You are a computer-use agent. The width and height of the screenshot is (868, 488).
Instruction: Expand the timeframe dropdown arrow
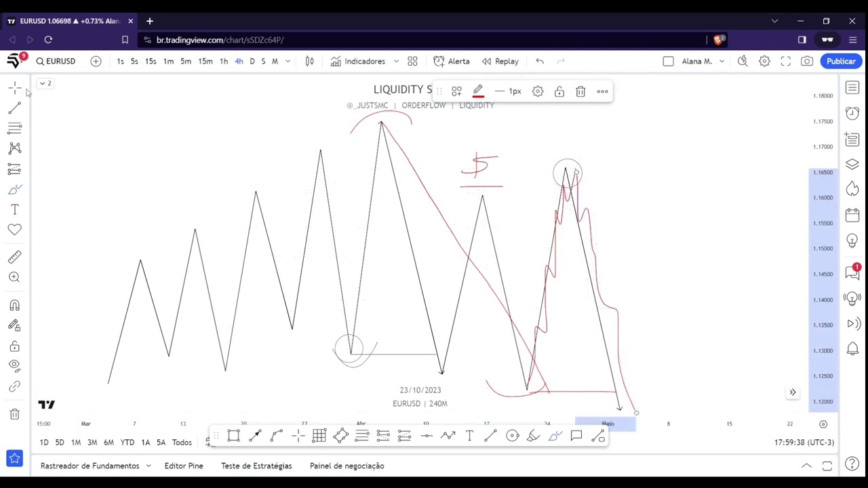288,61
